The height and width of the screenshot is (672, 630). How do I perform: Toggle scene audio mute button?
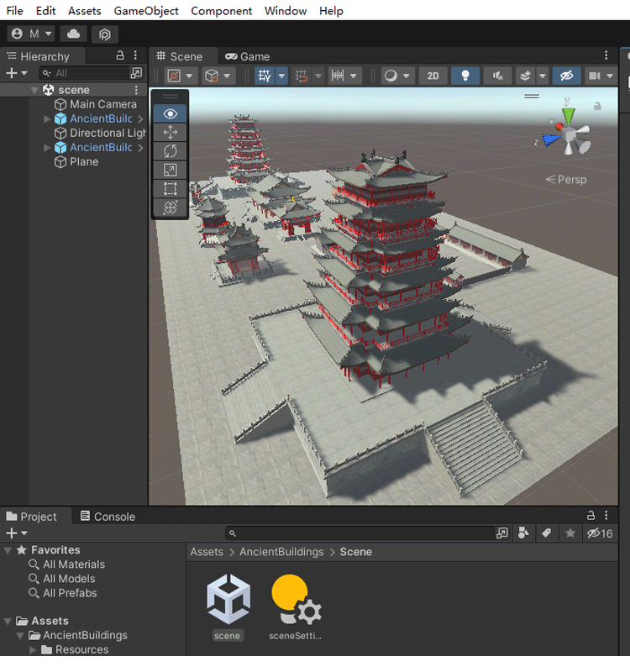[498, 76]
